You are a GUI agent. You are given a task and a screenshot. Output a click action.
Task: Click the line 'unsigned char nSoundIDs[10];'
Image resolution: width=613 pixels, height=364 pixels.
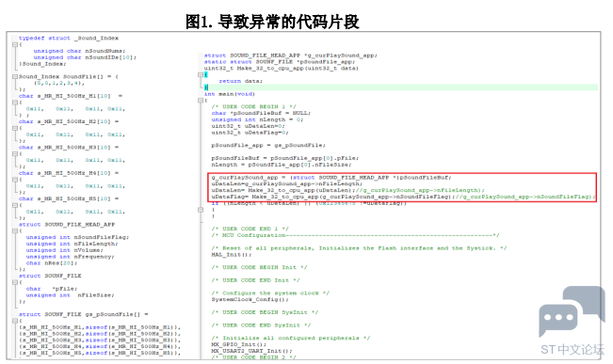pyautogui.click(x=85, y=57)
